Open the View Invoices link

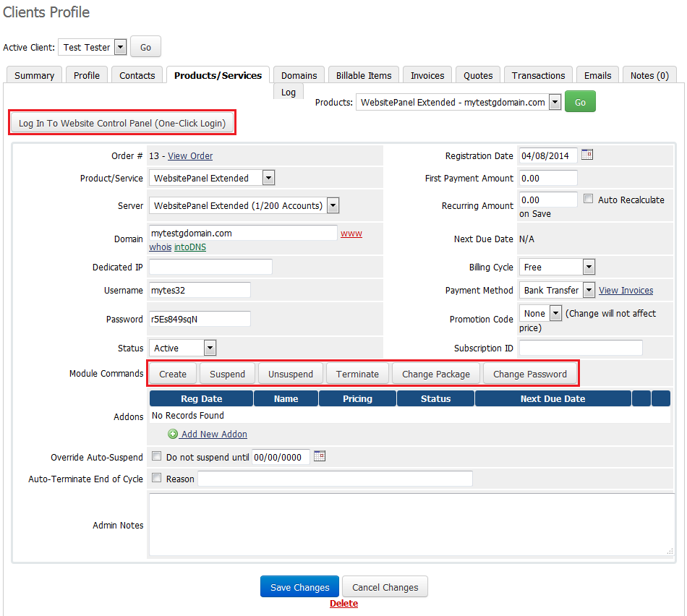(x=626, y=290)
